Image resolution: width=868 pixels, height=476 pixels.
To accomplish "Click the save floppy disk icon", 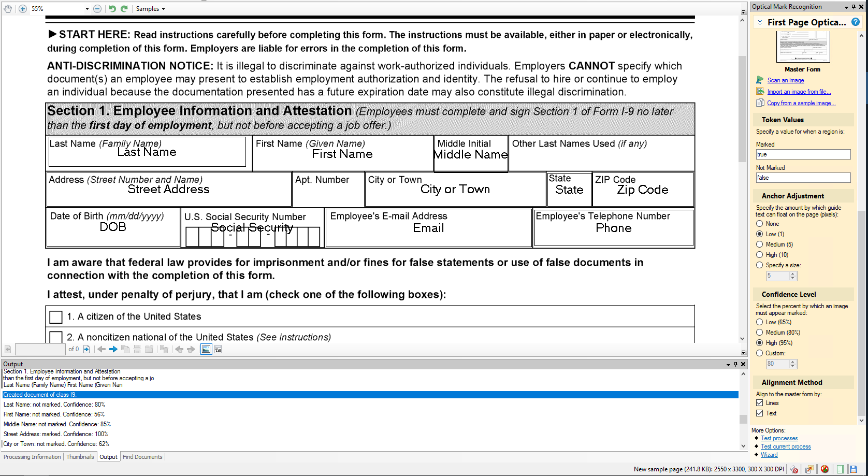I will [x=853, y=469].
